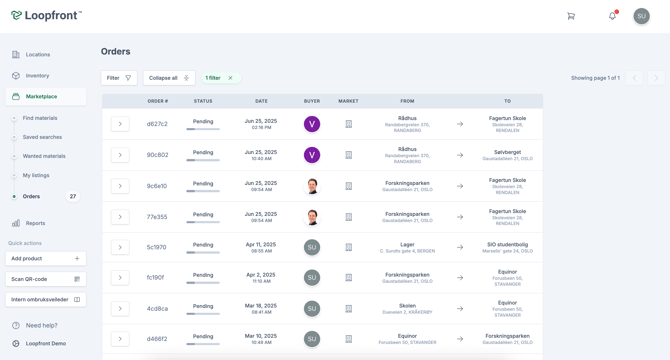Click the market building icon for order d627c2
Image resolution: width=670 pixels, height=360 pixels.
pos(349,124)
